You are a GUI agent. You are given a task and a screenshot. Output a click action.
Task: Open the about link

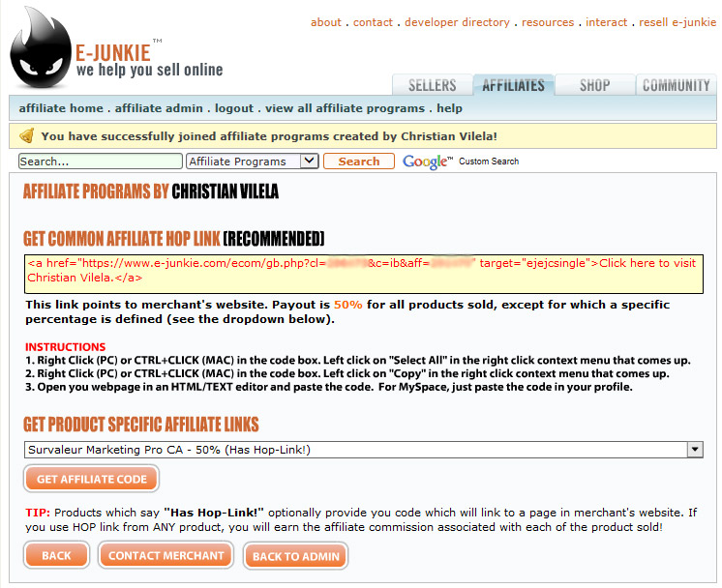[x=326, y=22]
